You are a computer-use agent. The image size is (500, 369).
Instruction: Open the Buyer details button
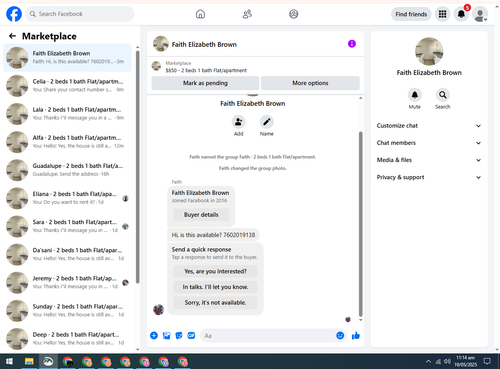click(201, 215)
